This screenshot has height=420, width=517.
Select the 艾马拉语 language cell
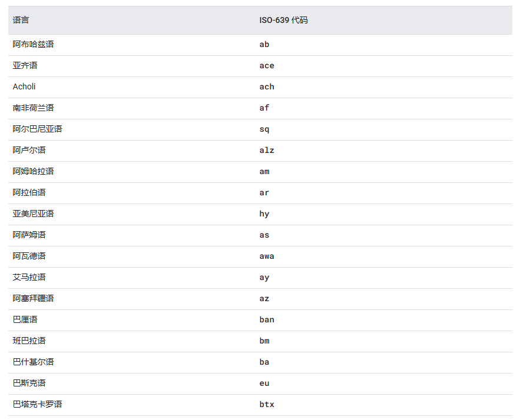coord(29,277)
